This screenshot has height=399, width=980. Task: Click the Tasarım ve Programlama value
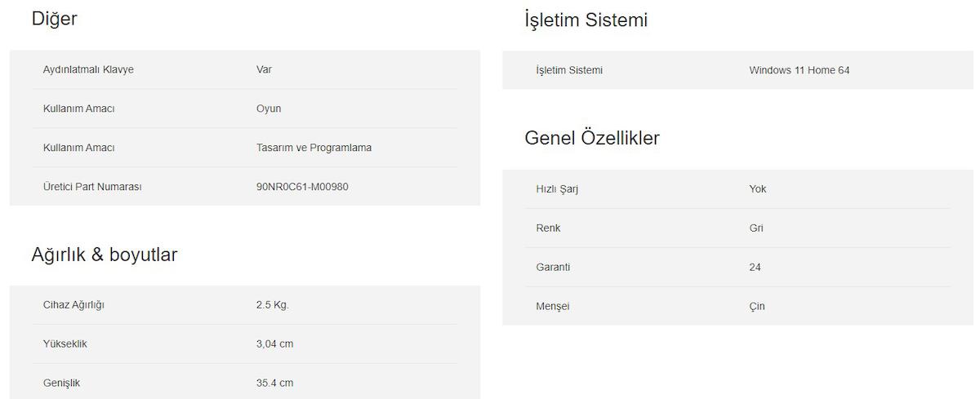click(314, 148)
